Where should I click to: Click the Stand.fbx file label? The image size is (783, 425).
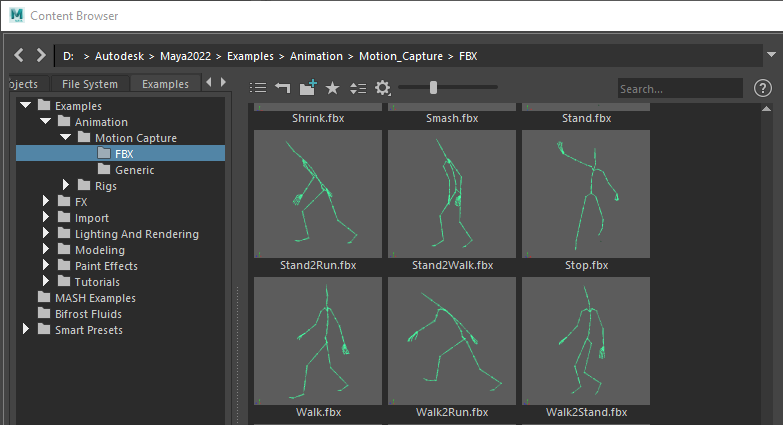[x=586, y=118]
